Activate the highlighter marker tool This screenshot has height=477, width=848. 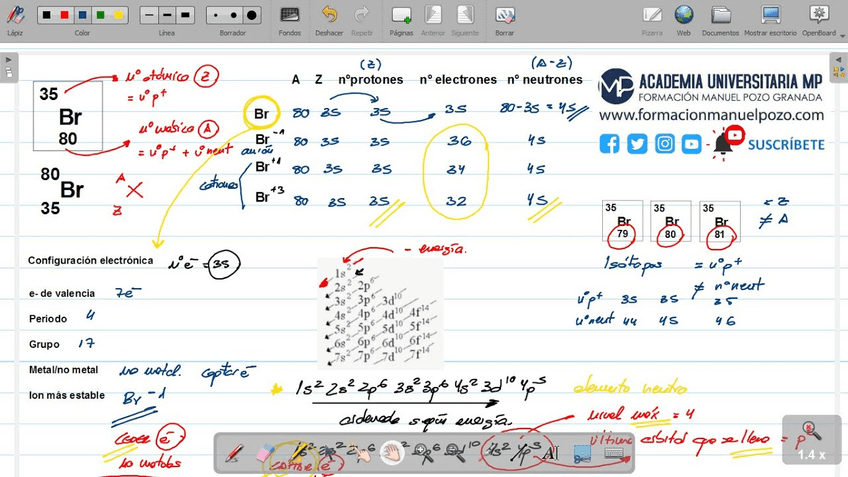[x=298, y=453]
